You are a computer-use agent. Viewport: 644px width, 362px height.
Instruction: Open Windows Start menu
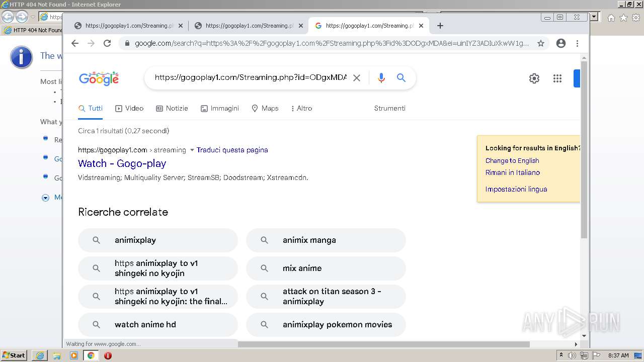pyautogui.click(x=14, y=355)
